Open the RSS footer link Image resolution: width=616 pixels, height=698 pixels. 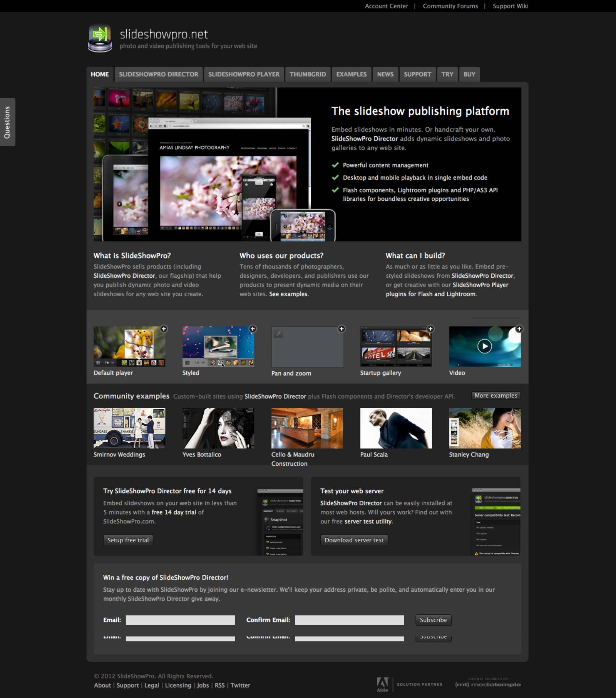[220, 685]
